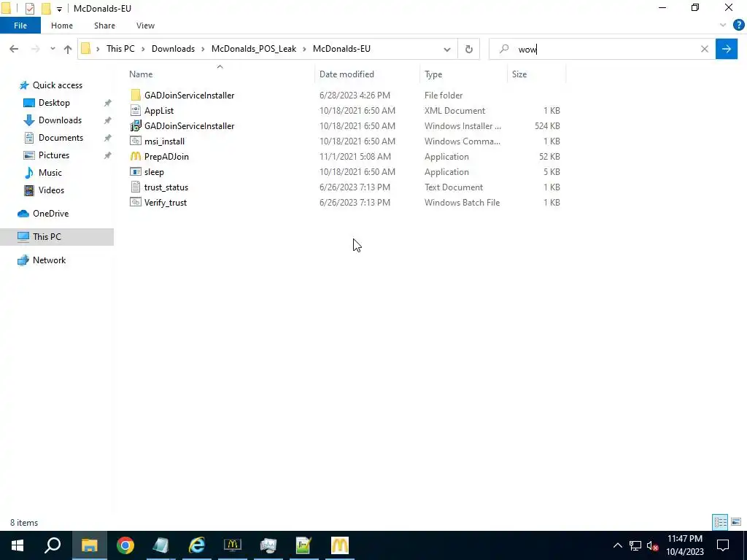Go to Downloads in the address path

click(x=173, y=49)
